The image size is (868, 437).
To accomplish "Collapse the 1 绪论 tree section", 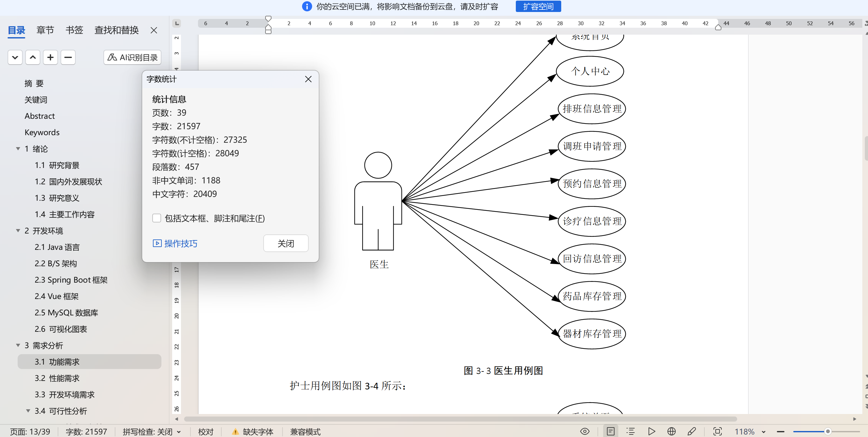I will (18, 148).
